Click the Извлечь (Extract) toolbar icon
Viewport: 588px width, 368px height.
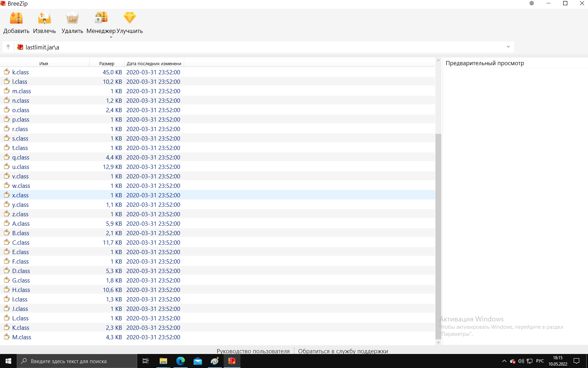[44, 18]
